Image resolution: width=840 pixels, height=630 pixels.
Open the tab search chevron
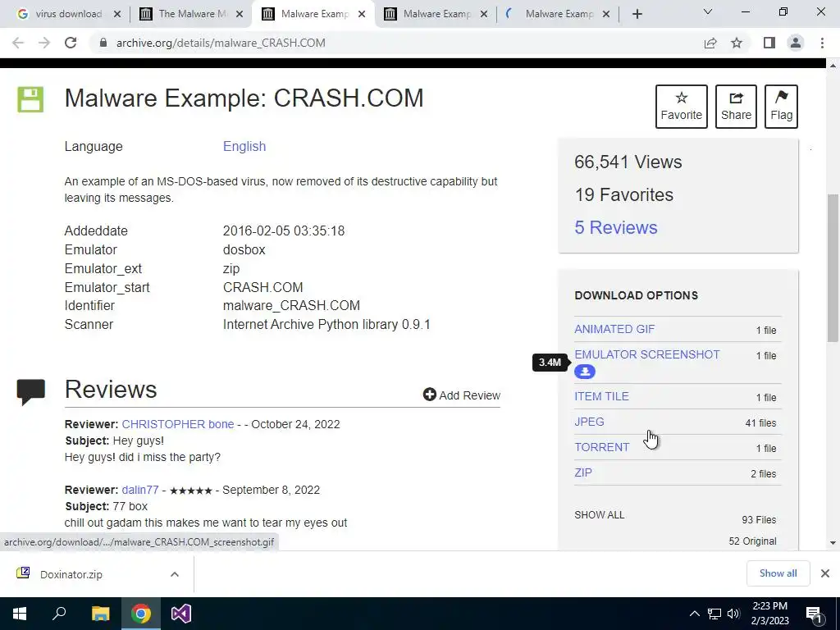point(708,11)
